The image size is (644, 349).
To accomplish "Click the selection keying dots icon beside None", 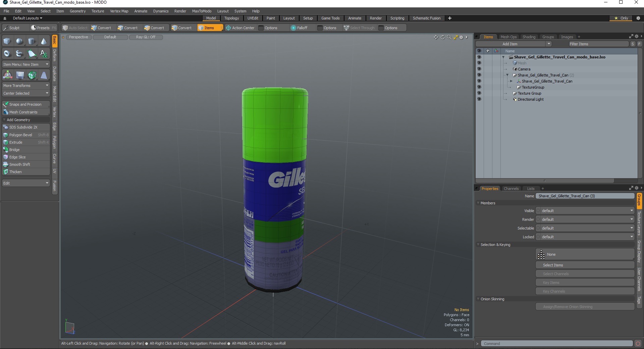I will (541, 255).
